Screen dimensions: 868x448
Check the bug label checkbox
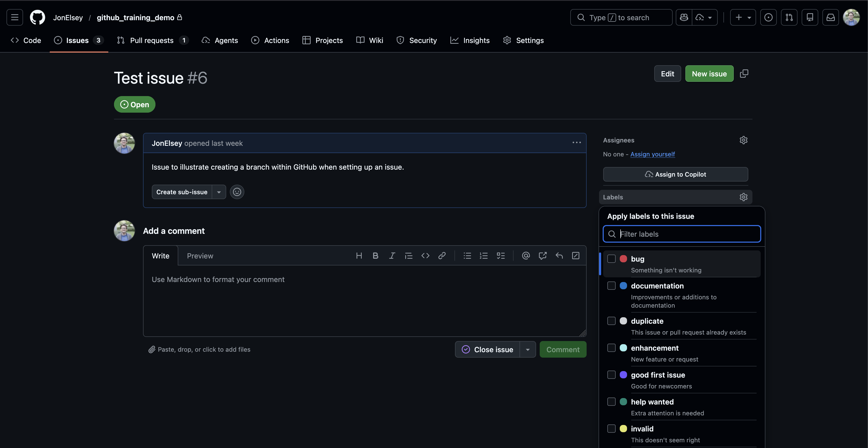611,259
